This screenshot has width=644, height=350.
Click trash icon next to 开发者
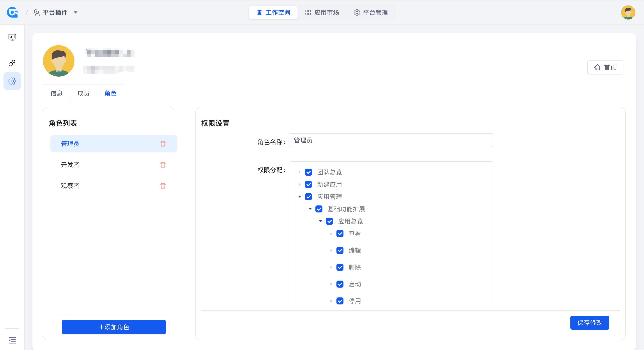[163, 165]
